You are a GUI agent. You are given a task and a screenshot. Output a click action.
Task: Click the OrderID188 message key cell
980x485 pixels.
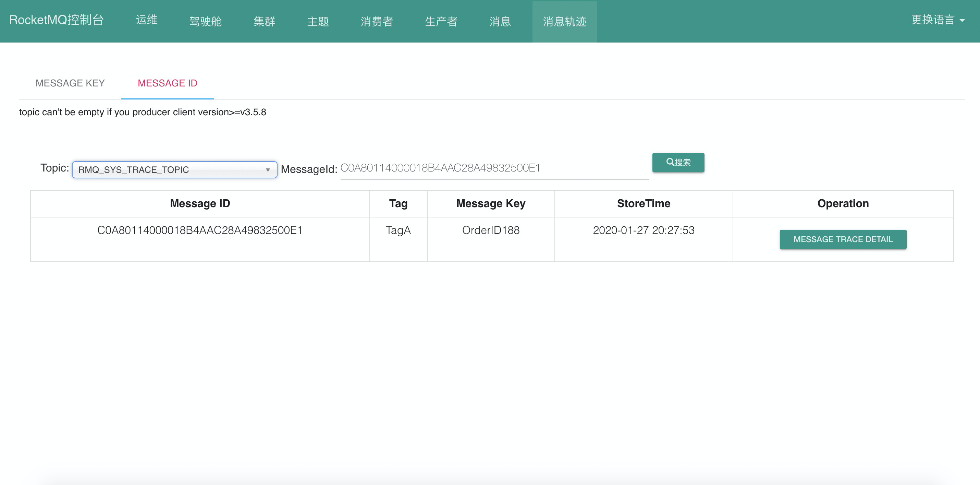click(x=490, y=230)
